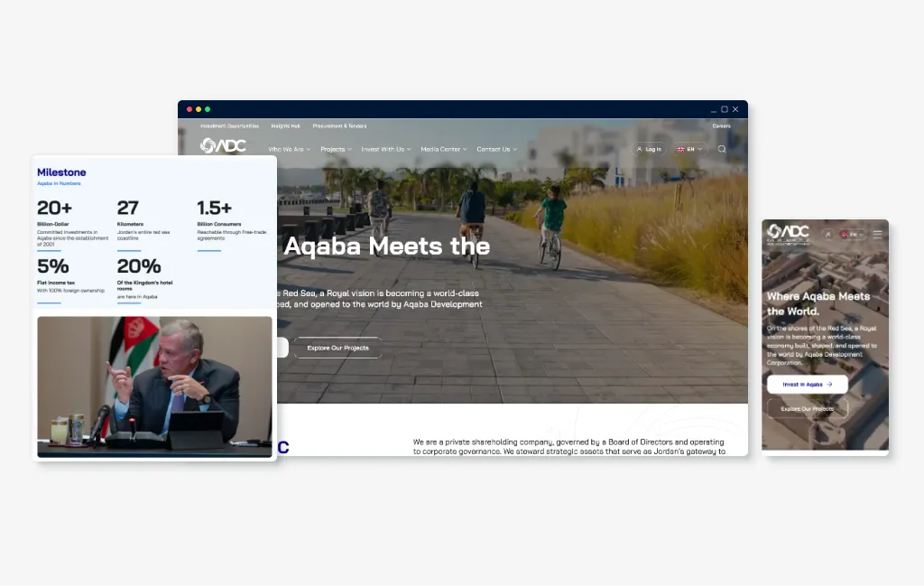Viewport: 924px width, 586px height.
Task: Open the Invest With Us menu
Action: coord(386,149)
